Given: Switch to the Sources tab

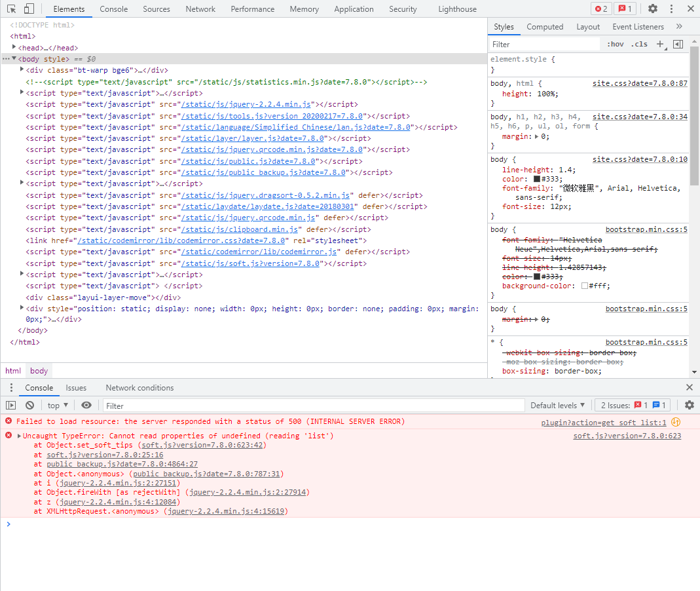Looking at the screenshot, I should coord(157,9).
